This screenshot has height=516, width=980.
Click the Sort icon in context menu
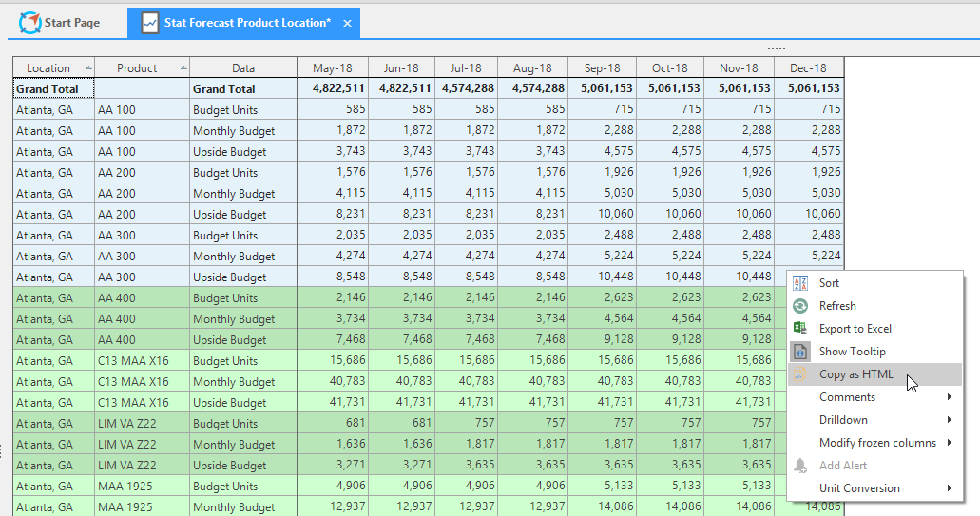[x=800, y=283]
